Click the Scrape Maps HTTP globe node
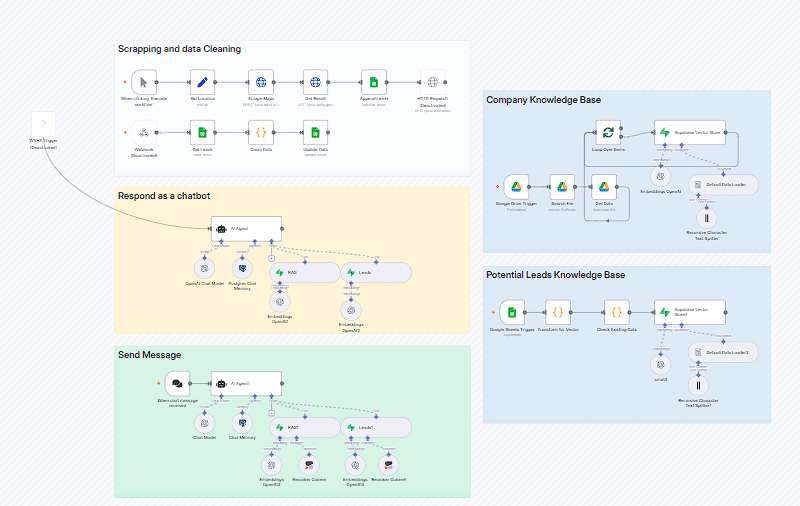The image size is (800, 506). [261, 82]
